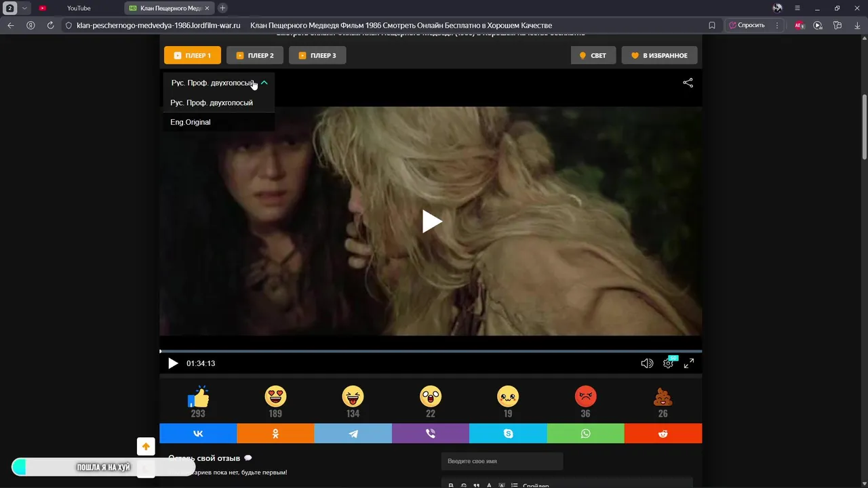Viewport: 868px width, 488px height.
Task: Click the address bar URL
Action: pyautogui.click(x=159, y=25)
